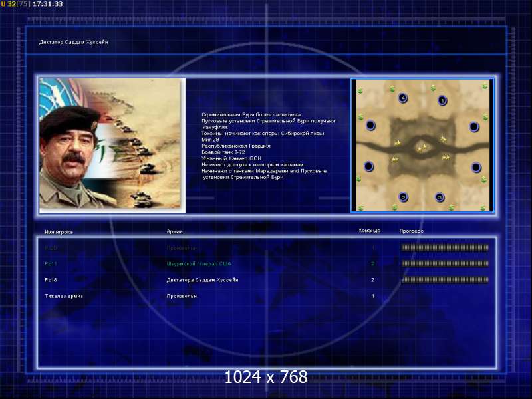
Task: Click the supply icon left of start position 4
Action: click(x=392, y=89)
